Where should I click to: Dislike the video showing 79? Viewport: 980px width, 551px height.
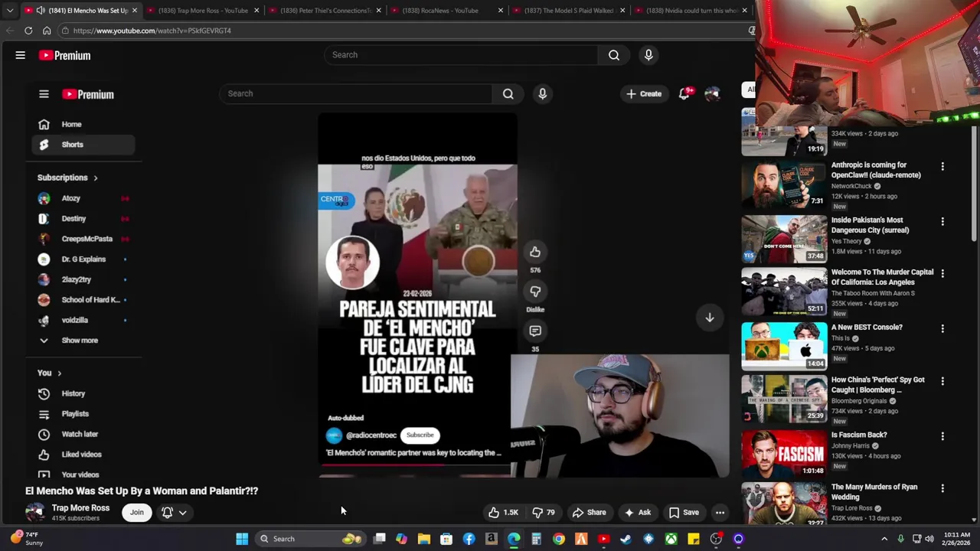click(x=544, y=513)
